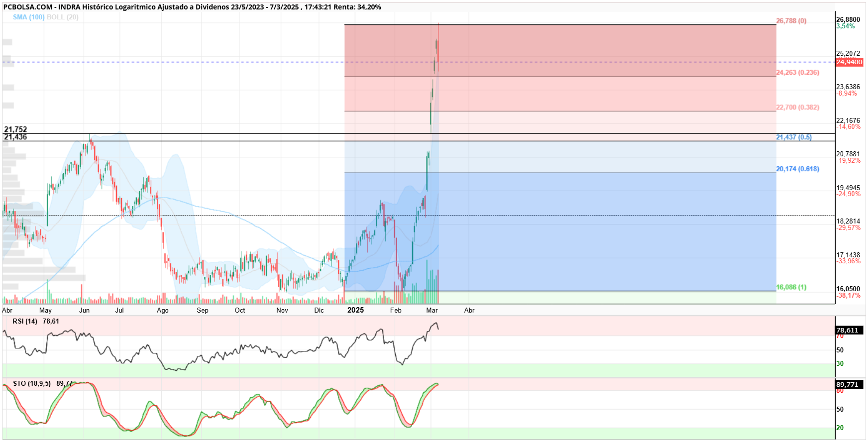Click the Nov label on time axis

point(282,310)
